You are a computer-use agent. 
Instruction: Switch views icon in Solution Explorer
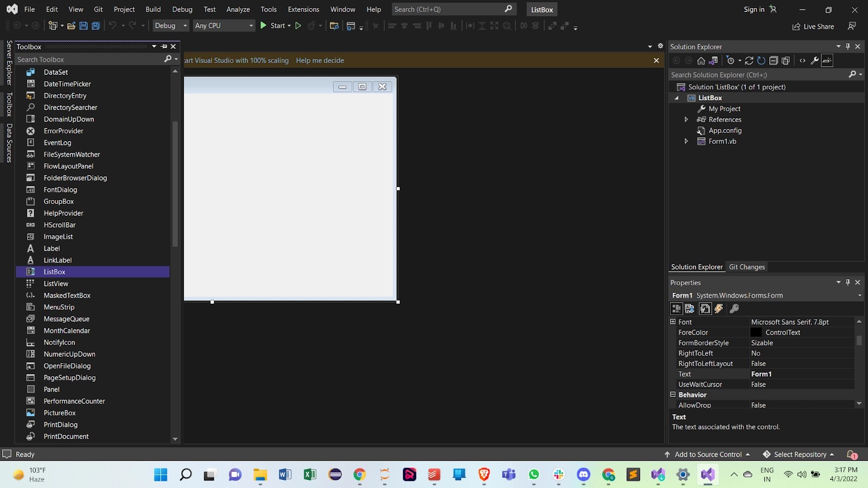pos(713,61)
